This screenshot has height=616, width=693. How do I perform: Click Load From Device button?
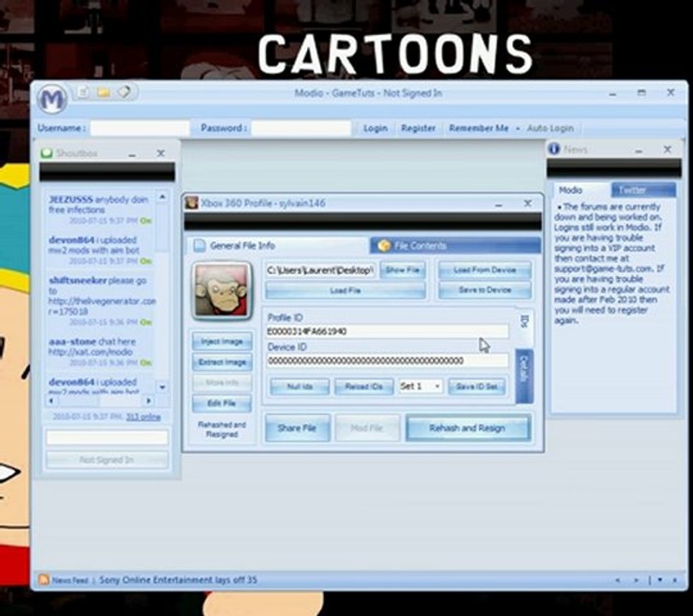(x=484, y=269)
